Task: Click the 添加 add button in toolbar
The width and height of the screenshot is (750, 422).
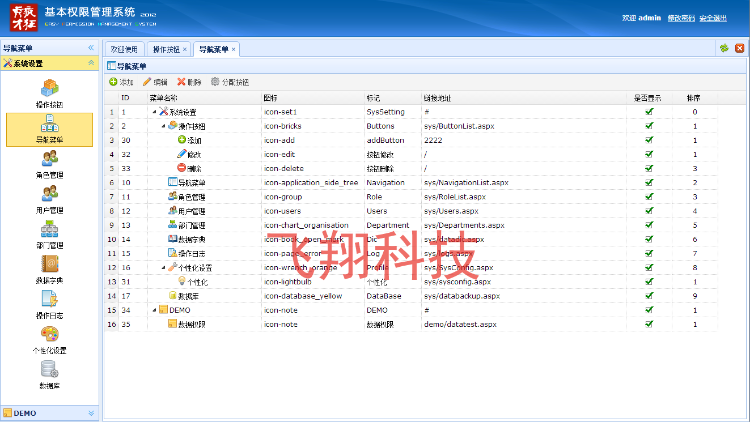Action: click(121, 82)
